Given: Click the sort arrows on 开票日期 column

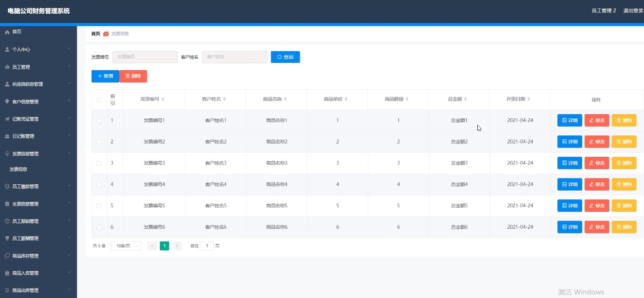Looking at the screenshot, I should 529,99.
